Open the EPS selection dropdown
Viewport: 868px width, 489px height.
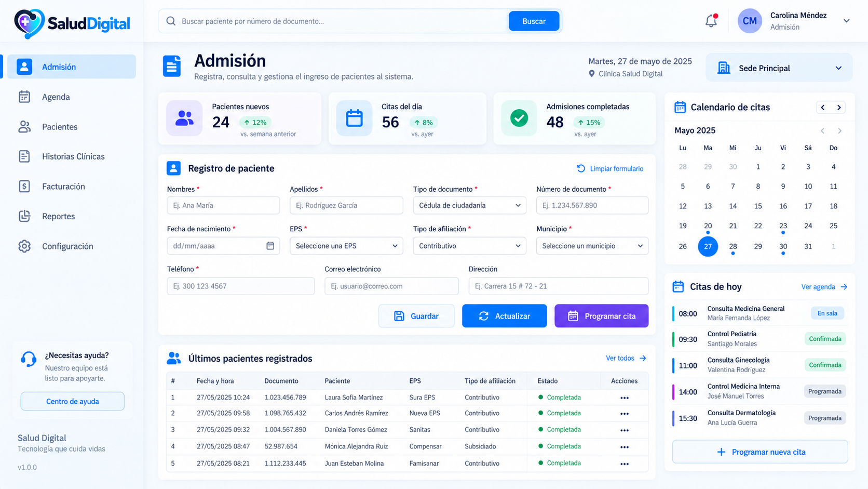click(346, 246)
